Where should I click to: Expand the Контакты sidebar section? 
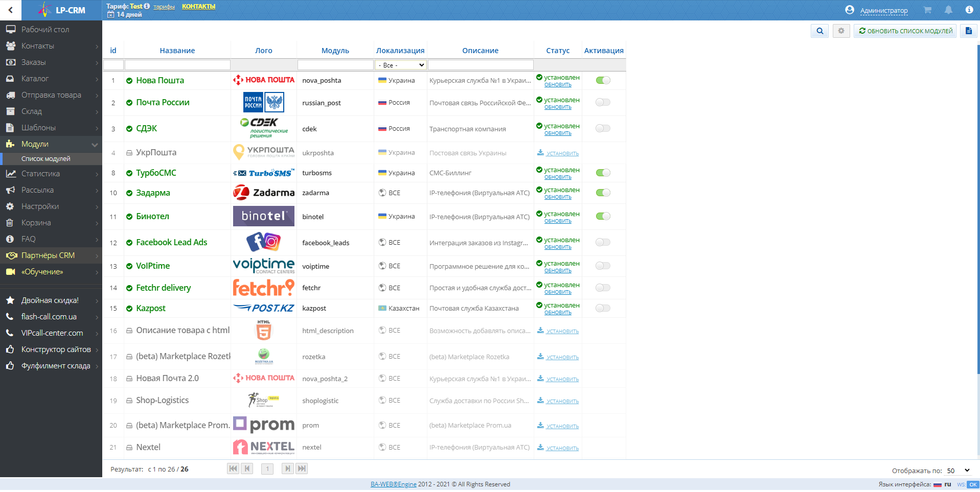[51, 46]
